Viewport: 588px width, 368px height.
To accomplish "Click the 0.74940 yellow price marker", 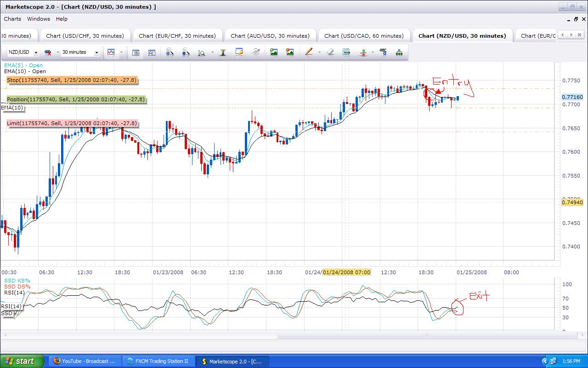I will [x=572, y=202].
